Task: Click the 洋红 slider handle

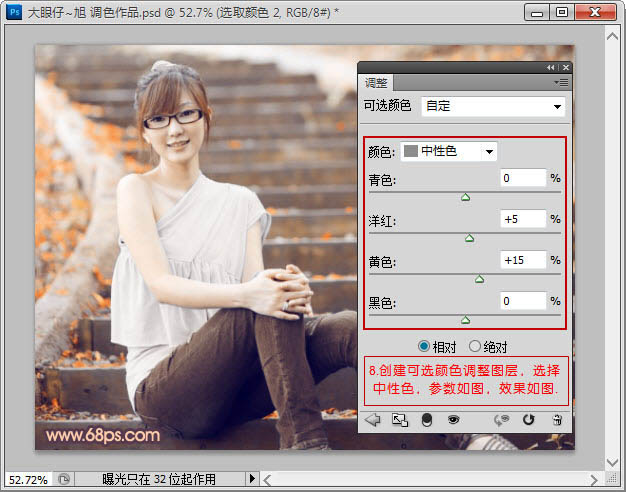Action: pyautogui.click(x=469, y=238)
